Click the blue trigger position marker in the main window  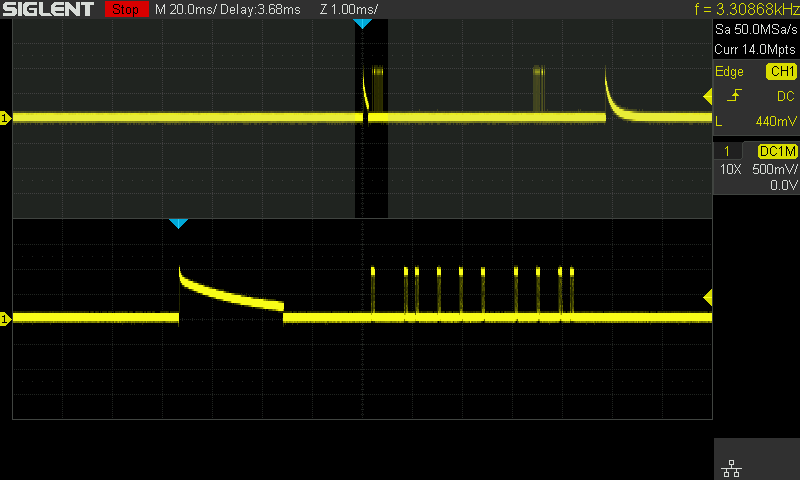click(x=363, y=23)
